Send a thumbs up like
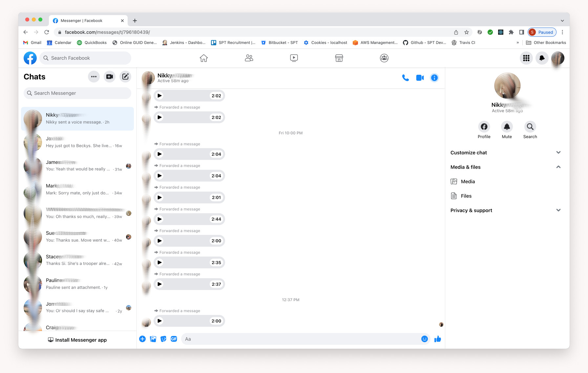This screenshot has width=588, height=373. click(438, 339)
